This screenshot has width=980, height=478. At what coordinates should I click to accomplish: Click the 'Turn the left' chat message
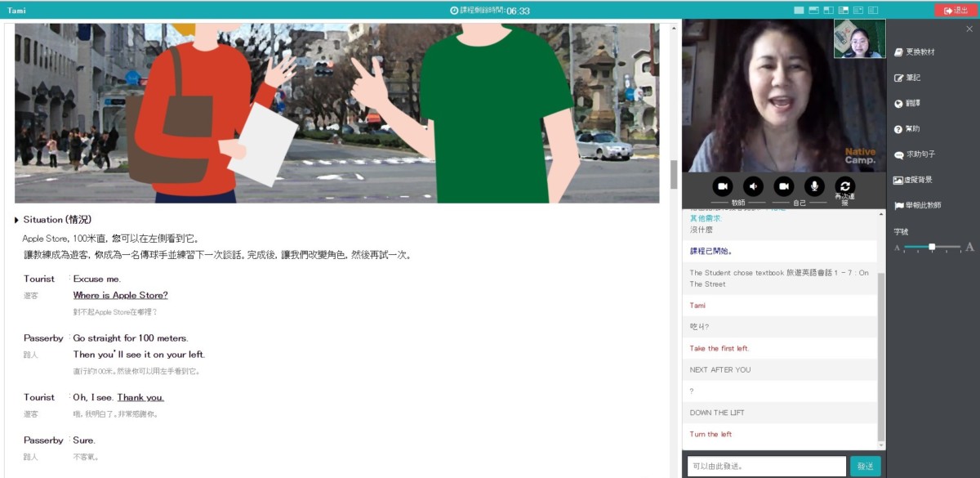click(x=710, y=434)
